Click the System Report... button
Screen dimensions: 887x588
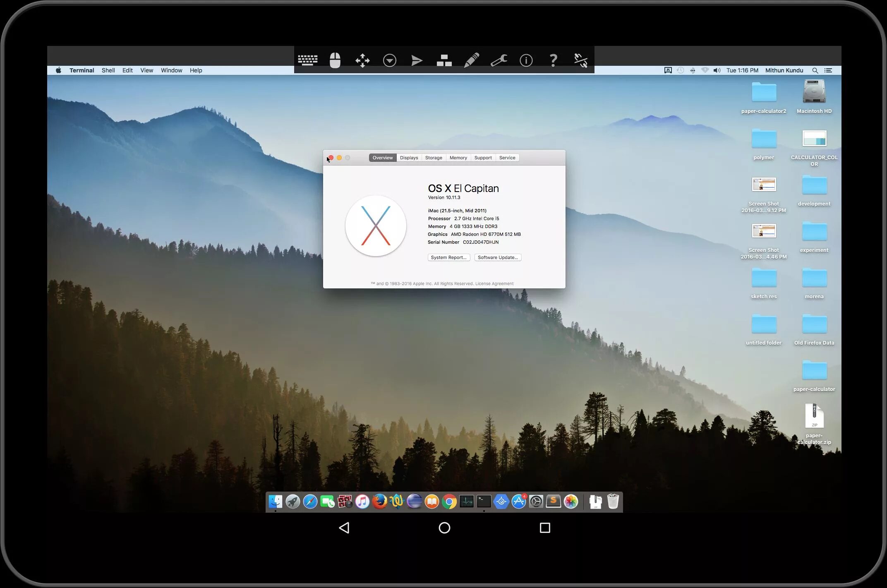(449, 257)
